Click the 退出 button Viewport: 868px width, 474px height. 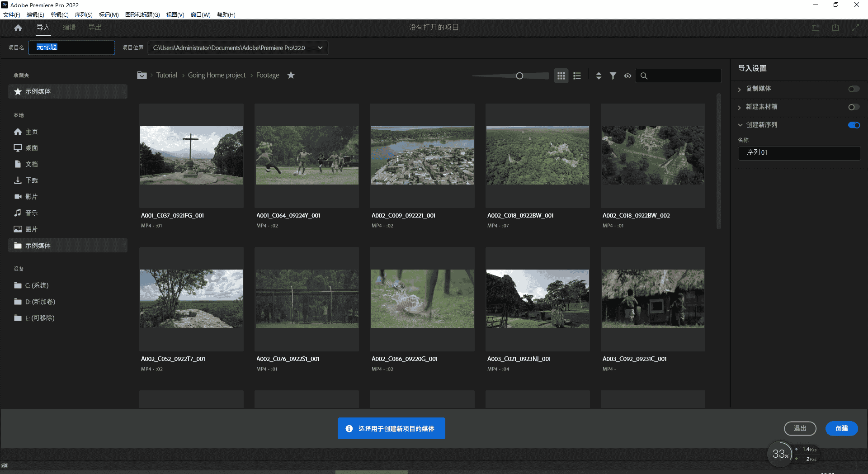click(x=800, y=428)
